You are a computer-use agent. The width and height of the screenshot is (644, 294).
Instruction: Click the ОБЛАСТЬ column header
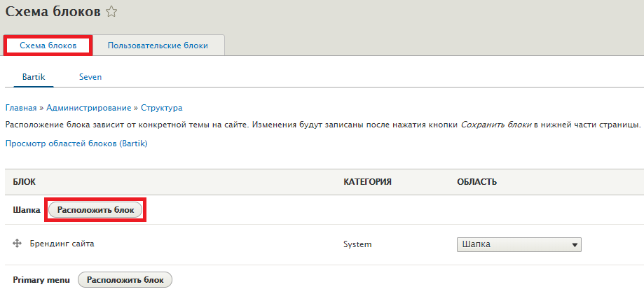click(477, 182)
